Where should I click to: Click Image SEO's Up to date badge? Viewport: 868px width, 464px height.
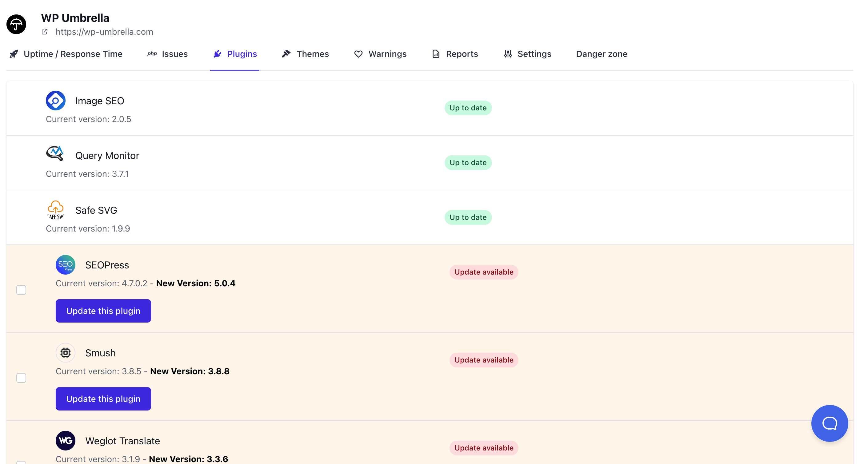[468, 108]
